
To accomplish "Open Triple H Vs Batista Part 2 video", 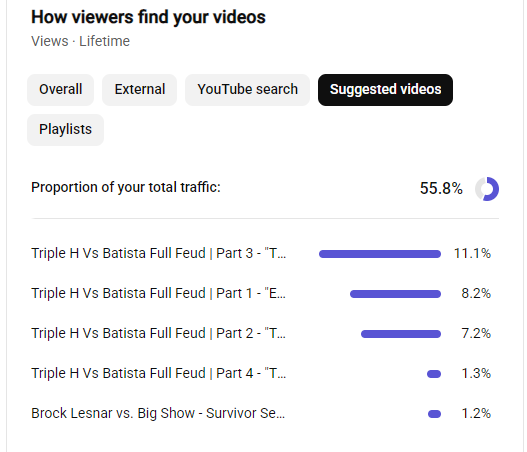I will [x=159, y=333].
